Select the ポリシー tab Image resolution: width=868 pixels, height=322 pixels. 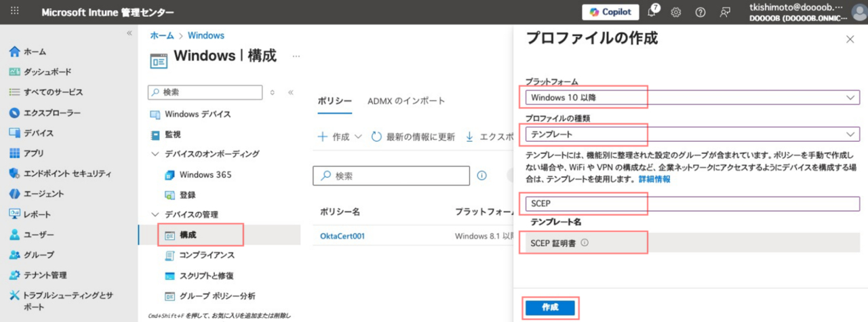point(334,101)
